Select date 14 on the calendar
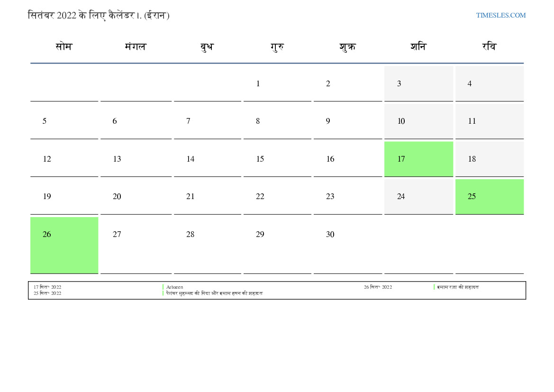The width and height of the screenshot is (554, 392). (191, 159)
